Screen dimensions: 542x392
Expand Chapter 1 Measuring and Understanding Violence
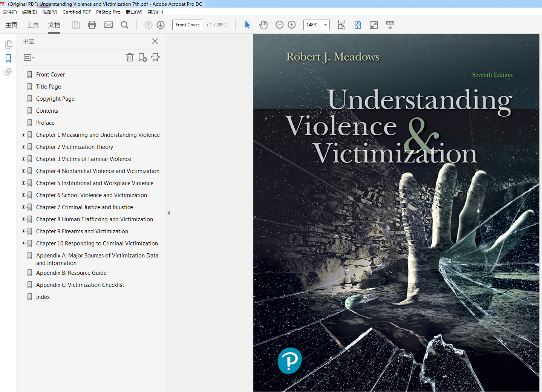pyautogui.click(x=23, y=135)
